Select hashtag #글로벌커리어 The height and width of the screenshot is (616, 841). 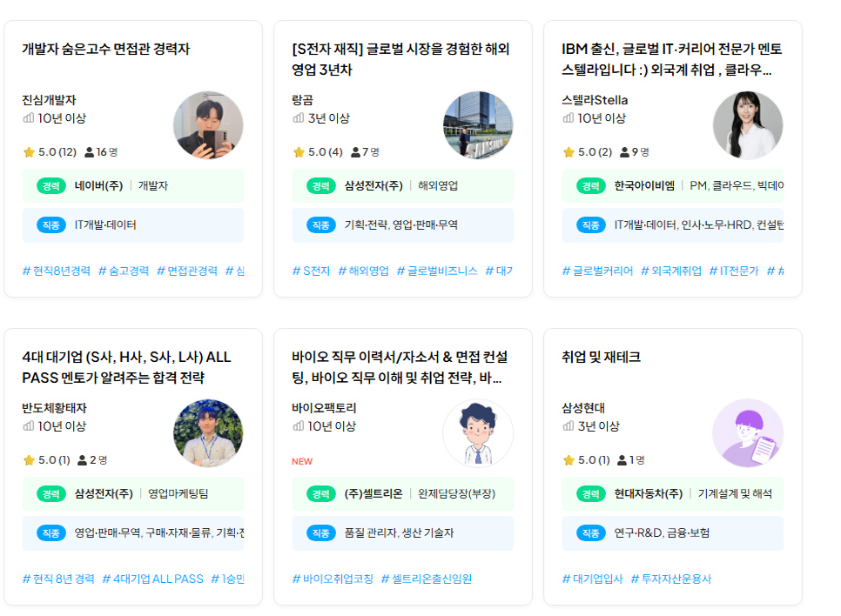[x=597, y=271]
